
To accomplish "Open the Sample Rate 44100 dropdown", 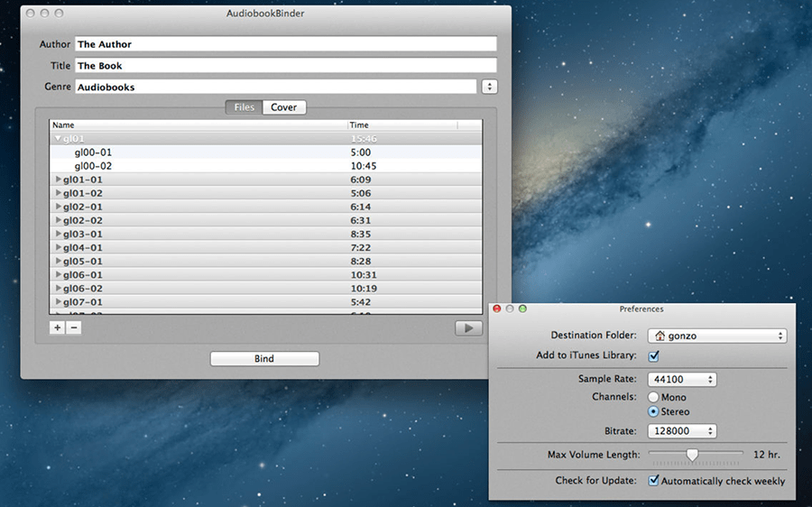I will (x=682, y=379).
